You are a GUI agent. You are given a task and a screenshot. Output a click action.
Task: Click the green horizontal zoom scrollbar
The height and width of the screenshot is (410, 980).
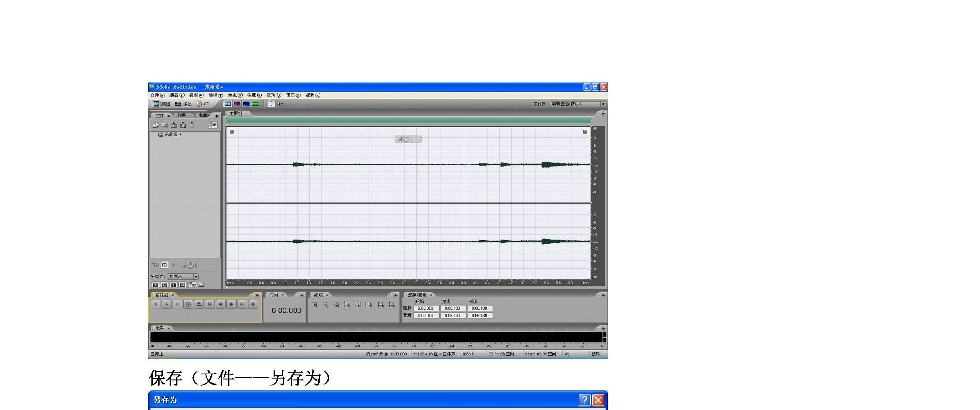[408, 121]
